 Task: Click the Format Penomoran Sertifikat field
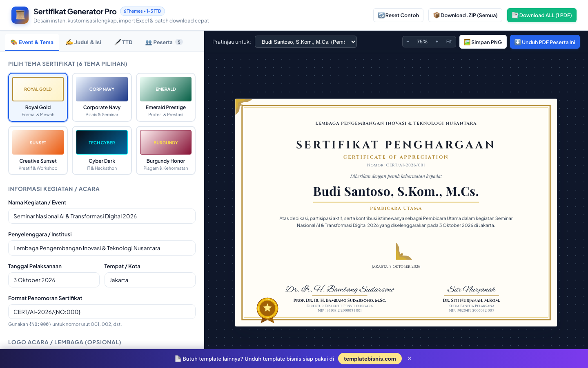pyautogui.click(x=102, y=312)
